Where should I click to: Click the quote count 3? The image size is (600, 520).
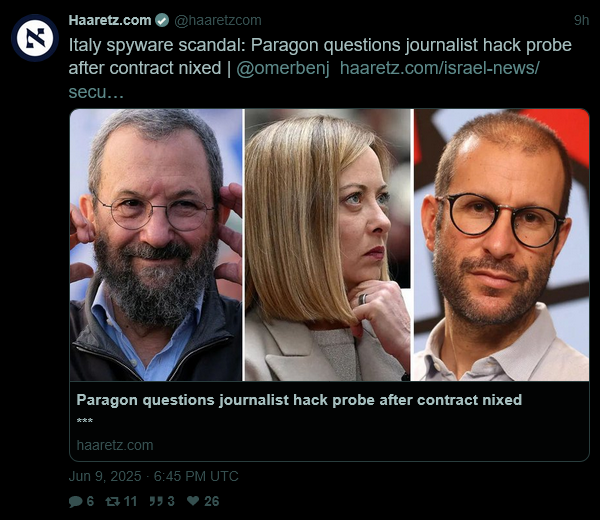[x=171, y=501]
